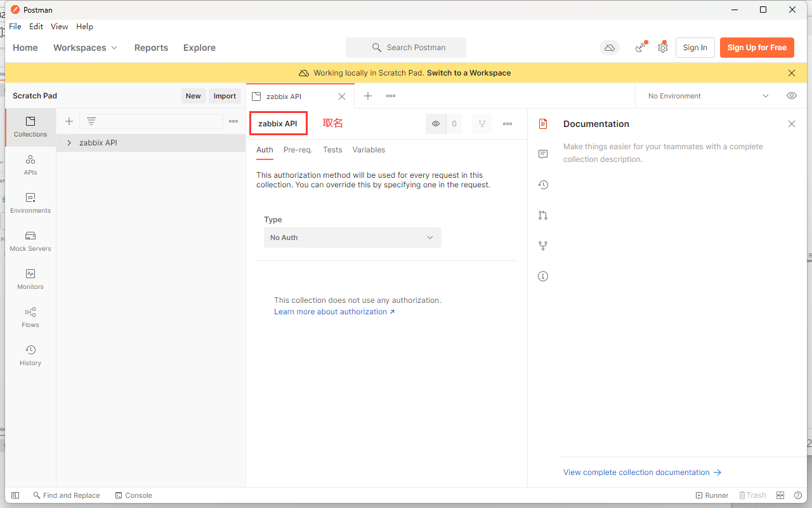
Task: Open the auth Type No Auth dropdown
Action: [x=353, y=237]
